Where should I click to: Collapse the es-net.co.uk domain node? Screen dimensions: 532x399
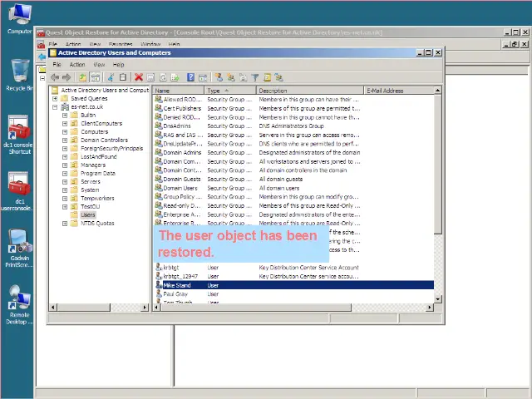(55, 107)
